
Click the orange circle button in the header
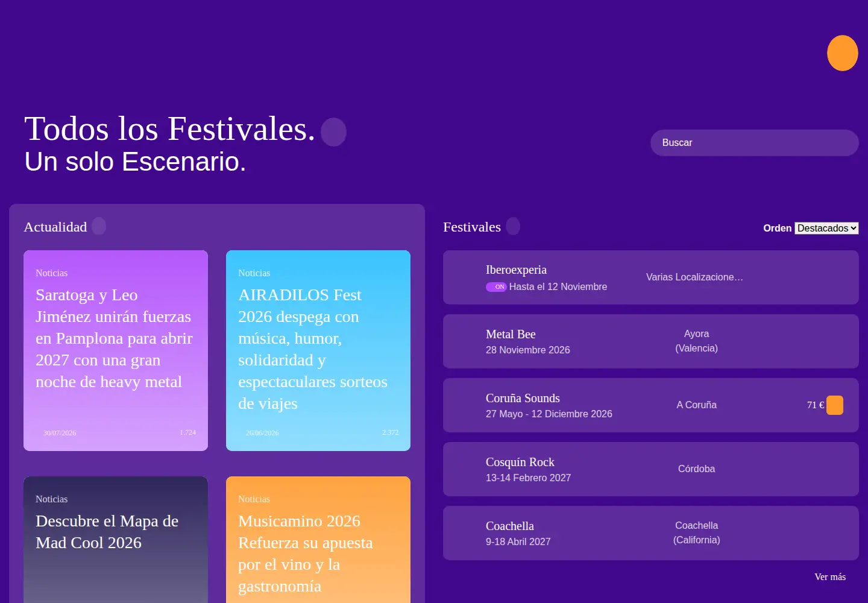click(x=842, y=53)
